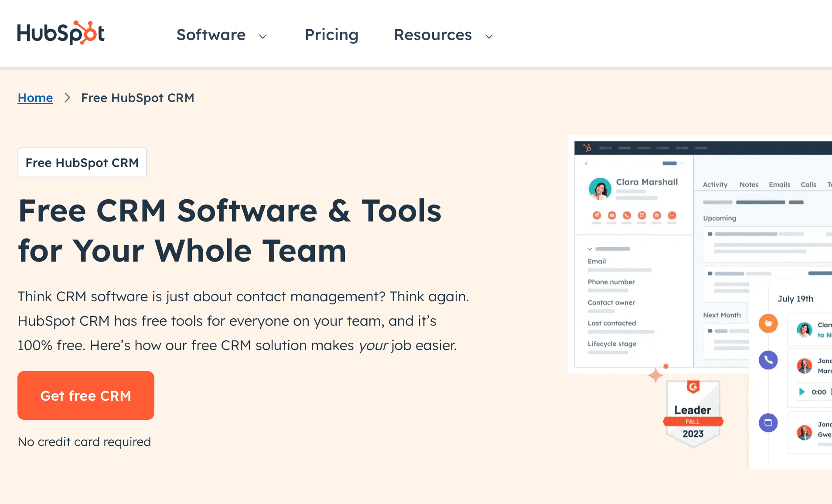The height and width of the screenshot is (504, 832).
Task: Select the purple phone icon in the timeline
Action: click(768, 360)
